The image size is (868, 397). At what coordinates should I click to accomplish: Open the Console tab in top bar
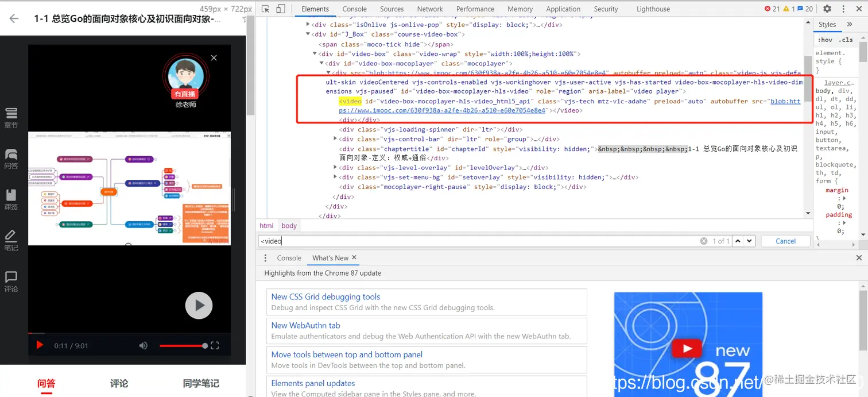click(x=355, y=9)
